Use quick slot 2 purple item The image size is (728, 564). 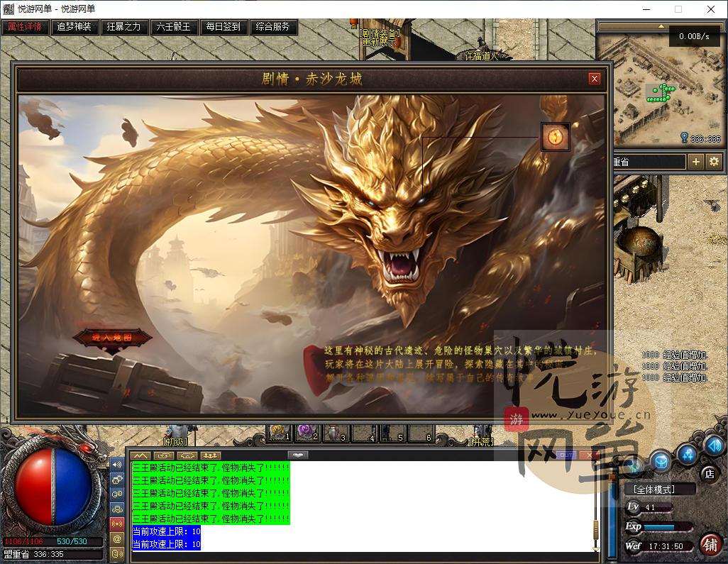pyautogui.click(x=307, y=433)
